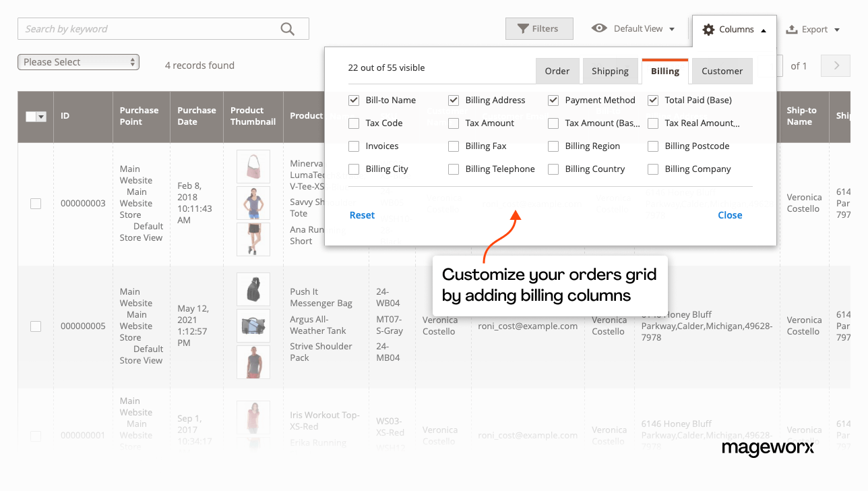Click the orange arrow pointing to the columns panel
This screenshot has height=491, width=868.
tap(509, 229)
